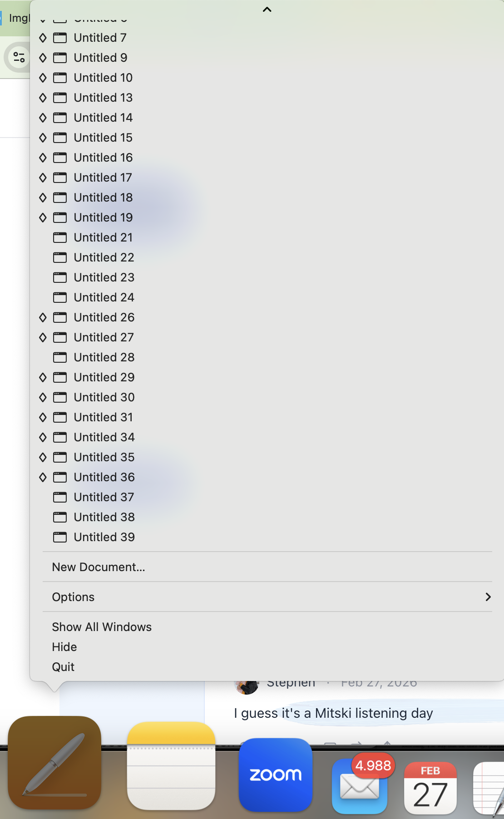Open Calendar showing Feb 27
Screen dimensions: 504x819
click(430, 788)
